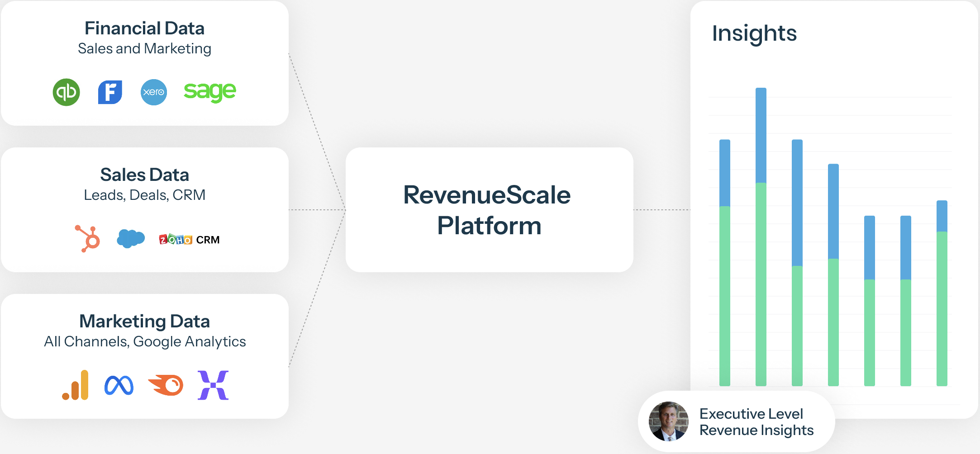
Task: Select the Financial Data heading
Action: (x=144, y=28)
